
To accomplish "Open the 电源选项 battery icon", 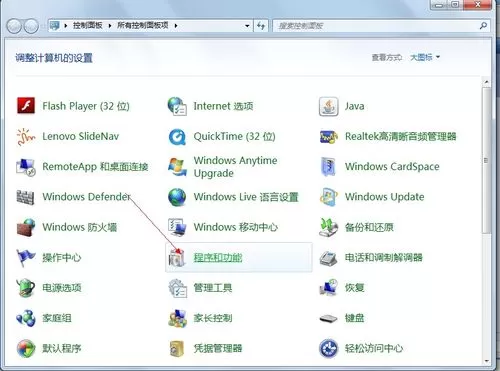I will pos(26,288).
